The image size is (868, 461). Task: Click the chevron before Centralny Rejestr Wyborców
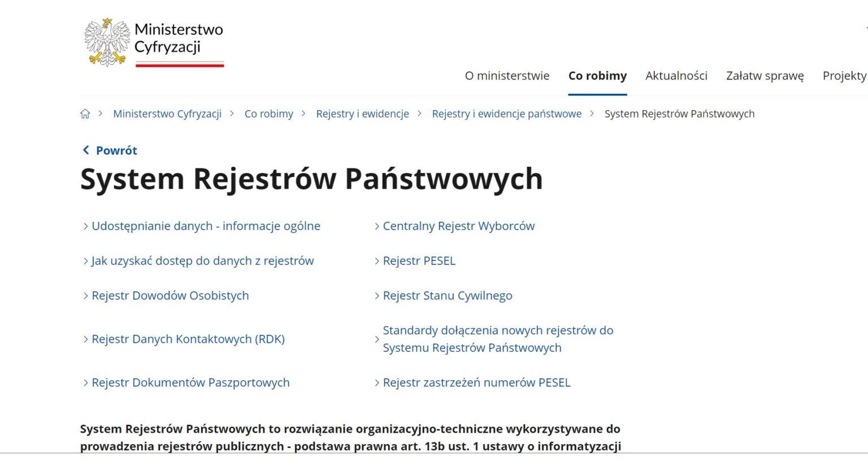[377, 226]
